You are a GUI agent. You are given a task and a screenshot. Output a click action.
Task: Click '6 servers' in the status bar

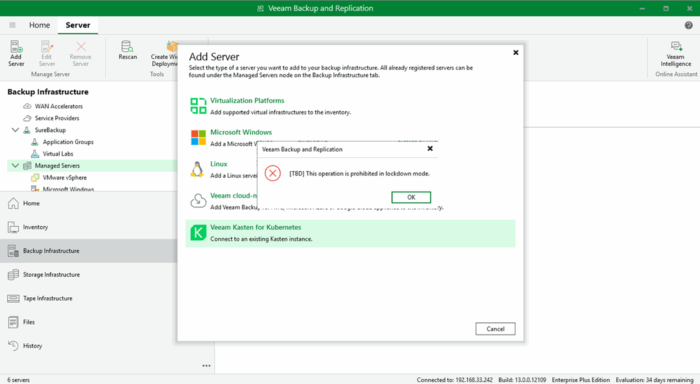(x=18, y=380)
